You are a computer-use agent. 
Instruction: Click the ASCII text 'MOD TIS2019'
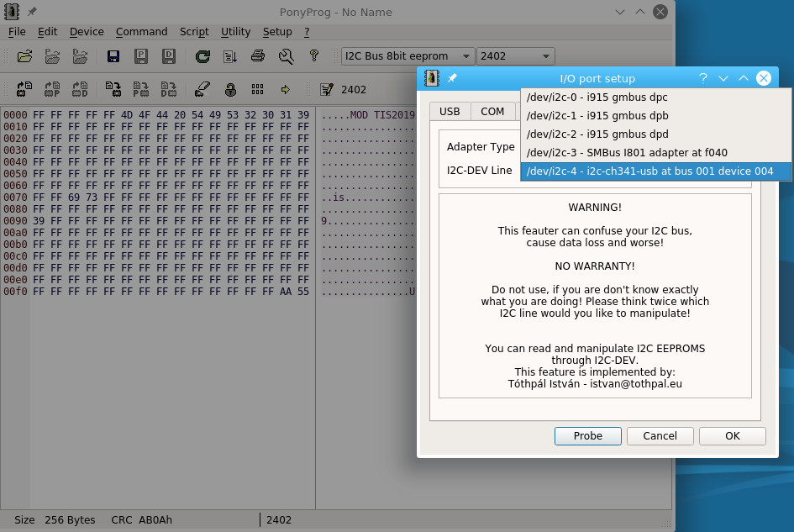[x=382, y=115]
